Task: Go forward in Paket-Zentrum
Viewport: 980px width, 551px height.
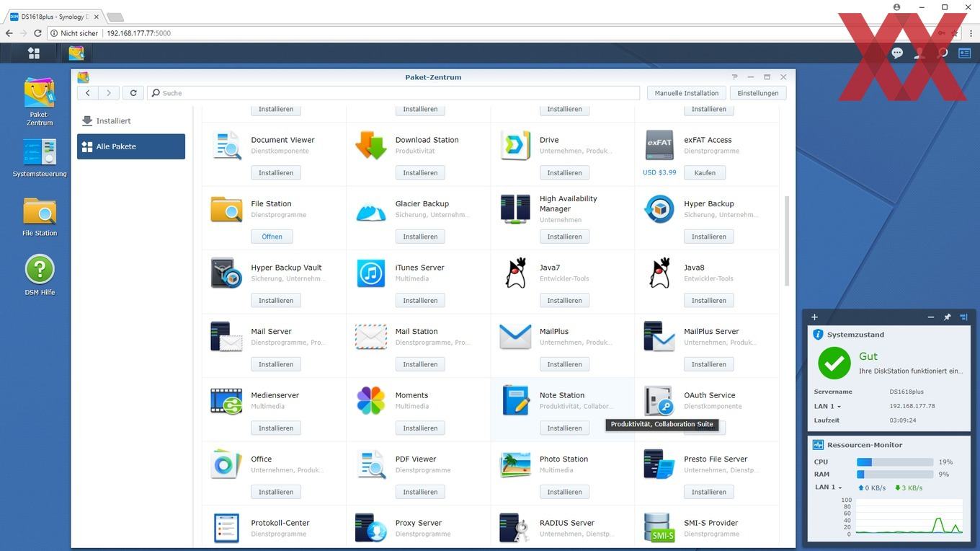Action: tap(109, 93)
